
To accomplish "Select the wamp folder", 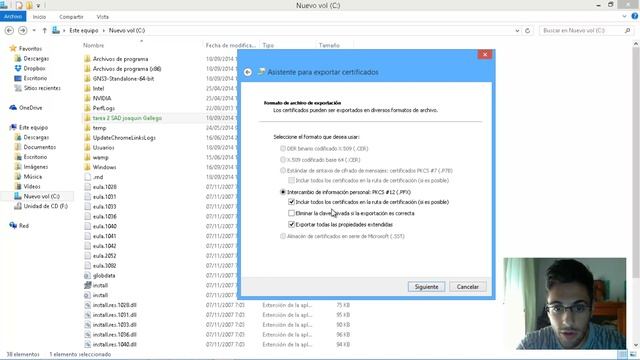I will [100, 157].
